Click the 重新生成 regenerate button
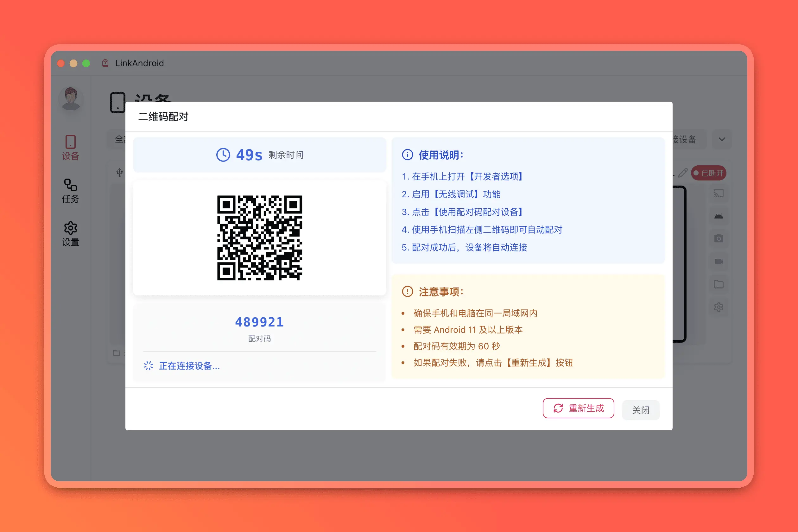This screenshot has height=532, width=798. click(x=578, y=408)
